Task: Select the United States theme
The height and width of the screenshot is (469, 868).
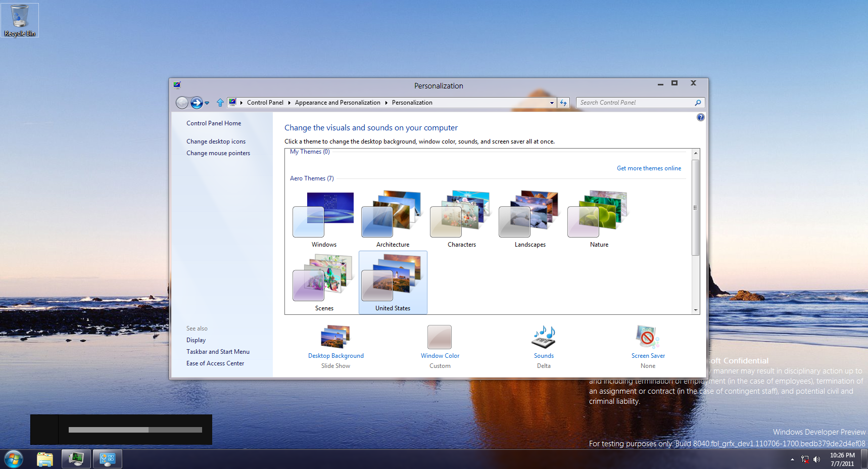Action: [x=393, y=283]
